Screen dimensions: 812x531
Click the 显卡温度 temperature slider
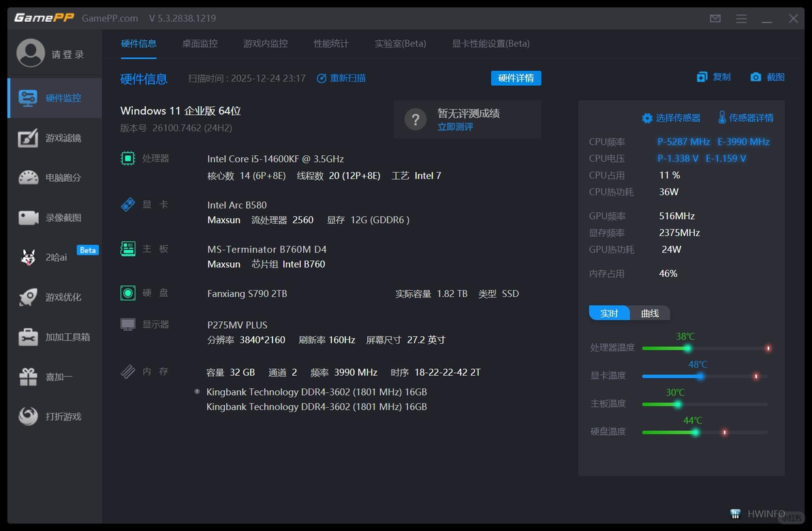(x=705, y=376)
